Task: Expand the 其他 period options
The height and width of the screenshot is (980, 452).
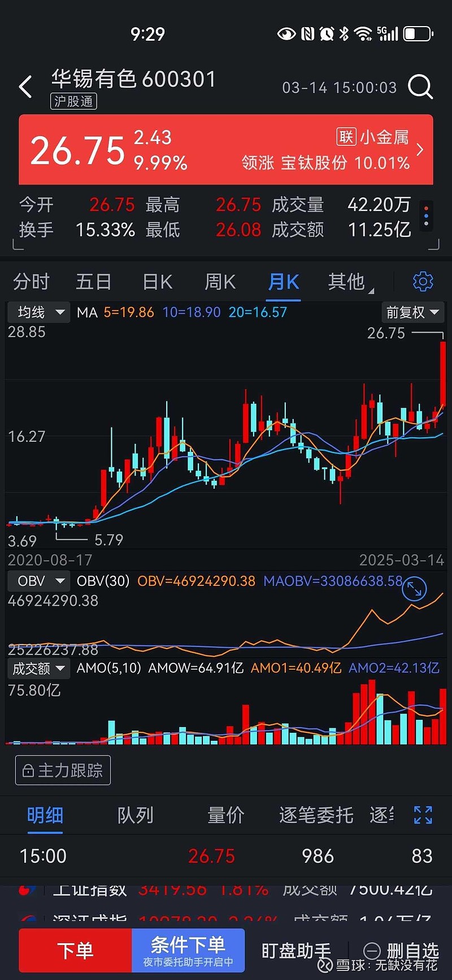Action: click(350, 281)
